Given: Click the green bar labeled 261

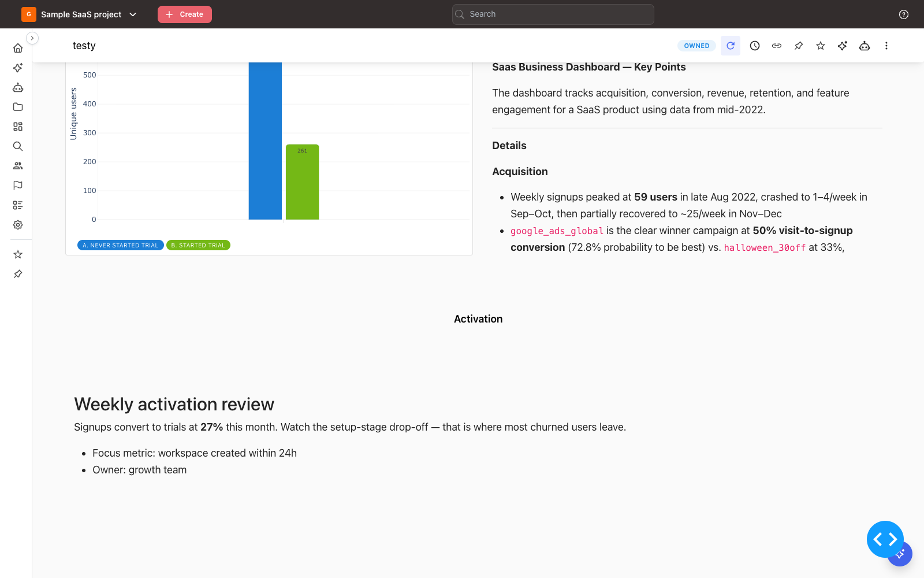Looking at the screenshot, I should point(302,182).
